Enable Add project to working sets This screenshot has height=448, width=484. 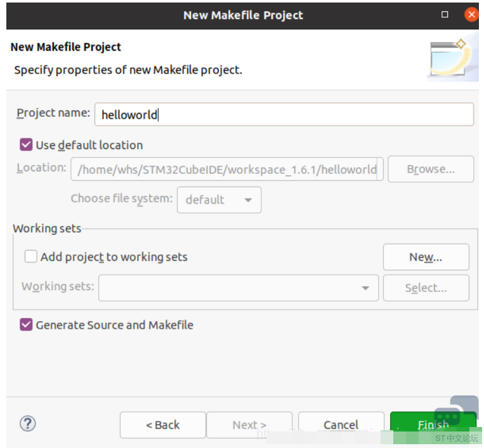coord(31,257)
